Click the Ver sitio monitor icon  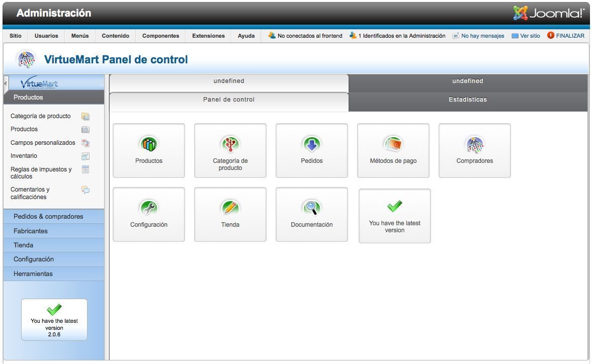point(515,36)
